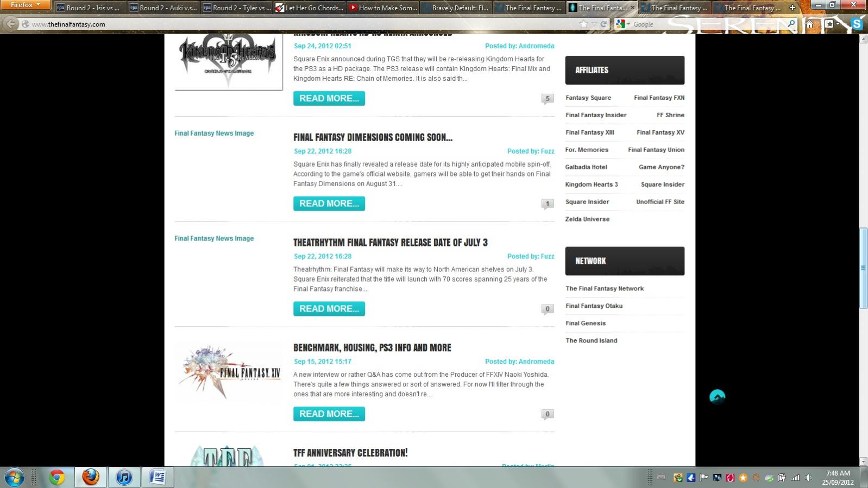Screen dimensions: 868x488
Task: Click the orange star tray icon
Action: pyautogui.click(x=743, y=478)
